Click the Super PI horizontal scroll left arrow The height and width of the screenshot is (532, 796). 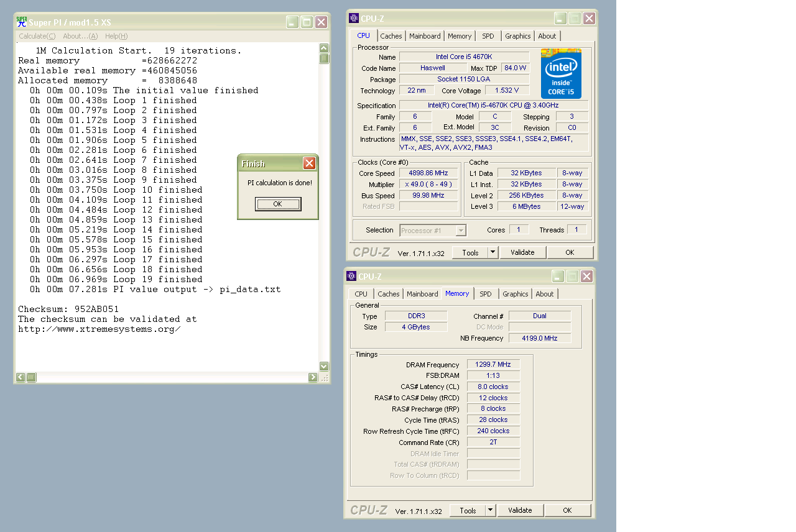click(21, 377)
